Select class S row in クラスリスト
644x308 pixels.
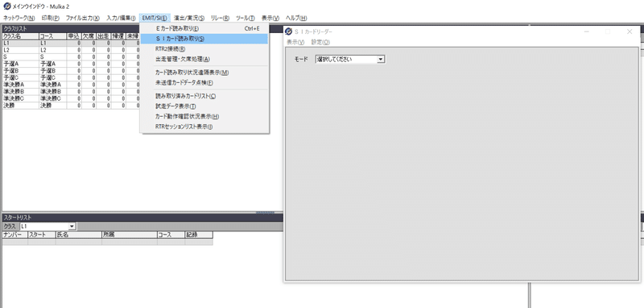point(71,56)
